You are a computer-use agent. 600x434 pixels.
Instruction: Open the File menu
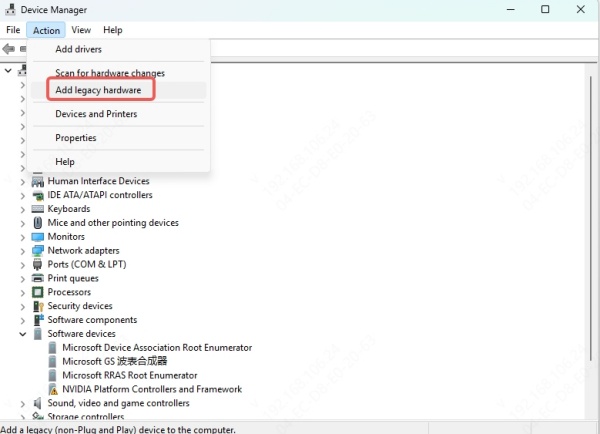[x=13, y=30]
